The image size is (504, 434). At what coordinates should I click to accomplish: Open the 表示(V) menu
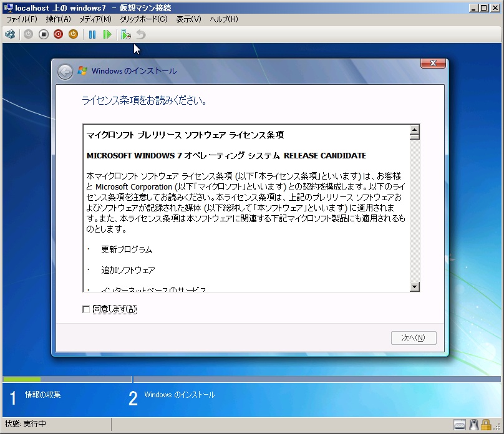[188, 19]
